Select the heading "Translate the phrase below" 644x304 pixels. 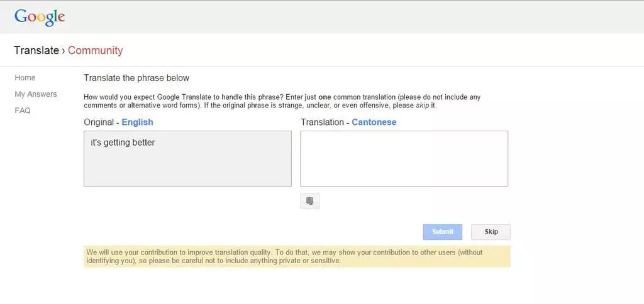click(x=136, y=78)
